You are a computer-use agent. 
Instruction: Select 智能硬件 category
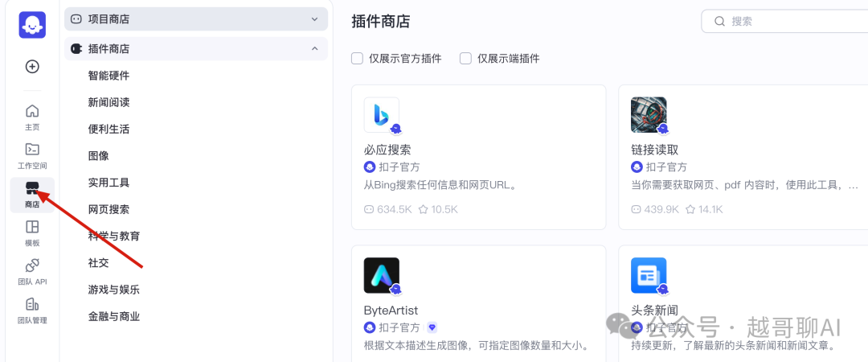pos(108,76)
